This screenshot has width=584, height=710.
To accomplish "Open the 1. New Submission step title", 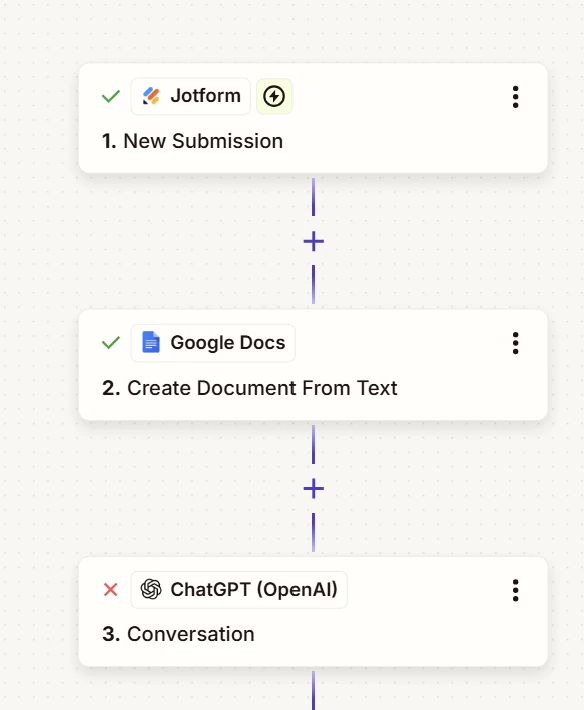I will (x=192, y=141).
